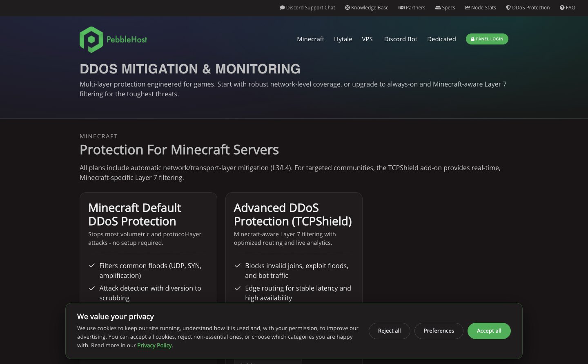This screenshot has height=364, width=588.
Task: Click the text Minecraft-aware Layer 7 filtering with optimized routing
Action: (x=285, y=238)
